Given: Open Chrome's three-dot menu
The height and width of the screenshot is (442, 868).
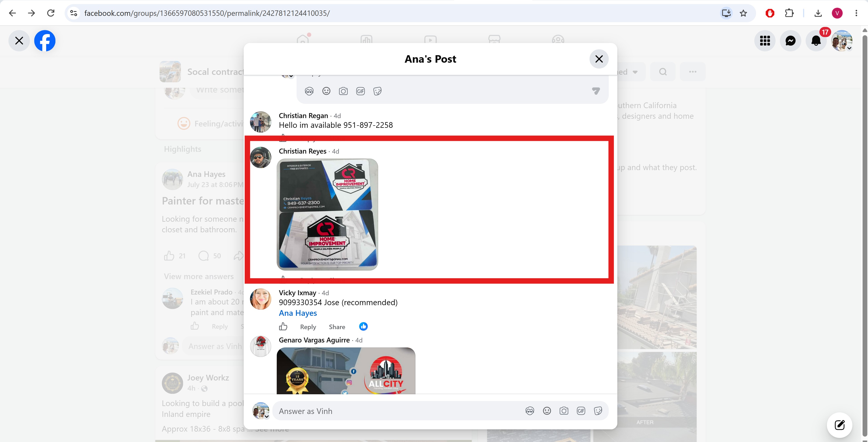Looking at the screenshot, I should click(856, 13).
